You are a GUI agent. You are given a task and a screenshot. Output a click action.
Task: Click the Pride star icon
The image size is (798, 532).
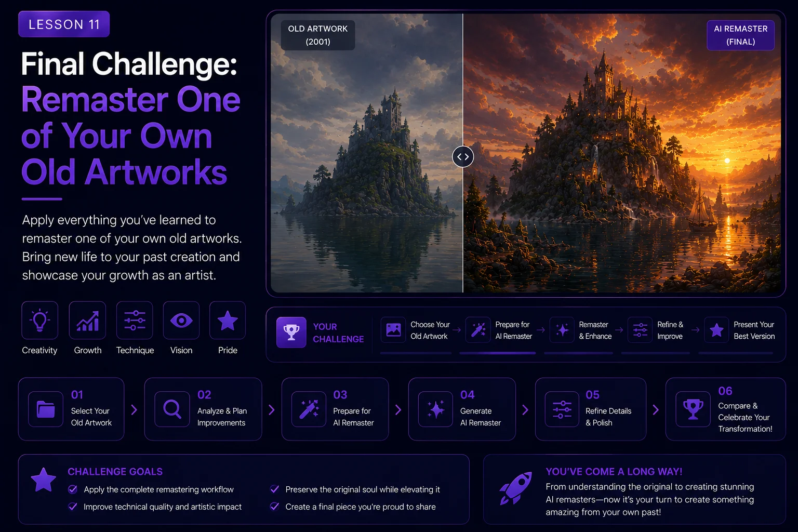tap(228, 321)
